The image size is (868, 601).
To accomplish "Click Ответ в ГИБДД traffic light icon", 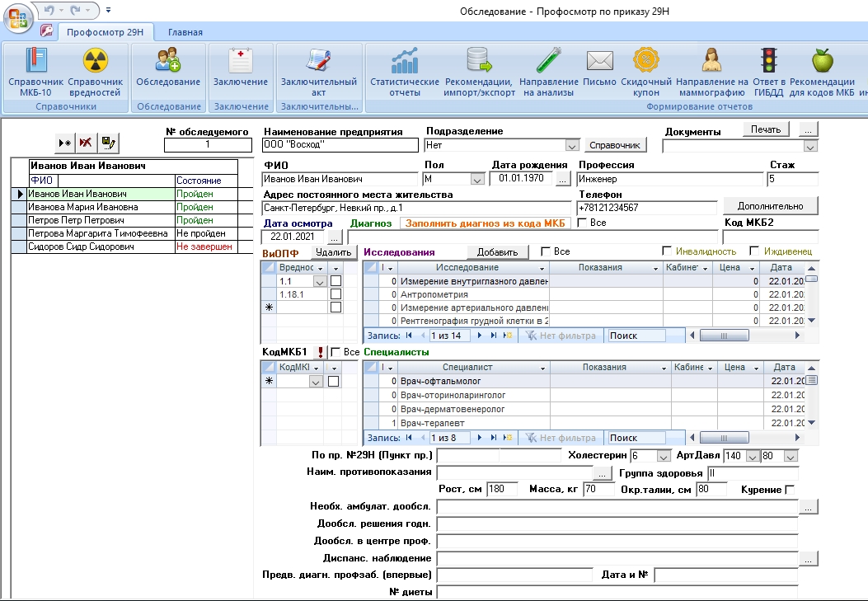I will click(770, 72).
